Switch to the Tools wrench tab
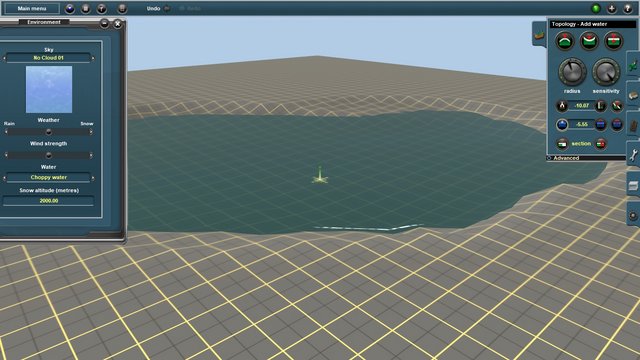This screenshot has width=640, height=360. coord(633,155)
